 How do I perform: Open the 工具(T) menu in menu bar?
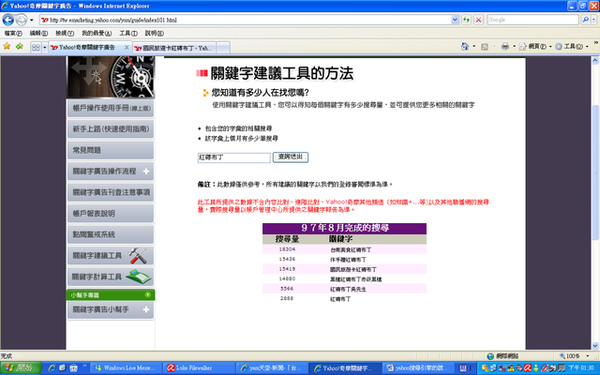128,33
